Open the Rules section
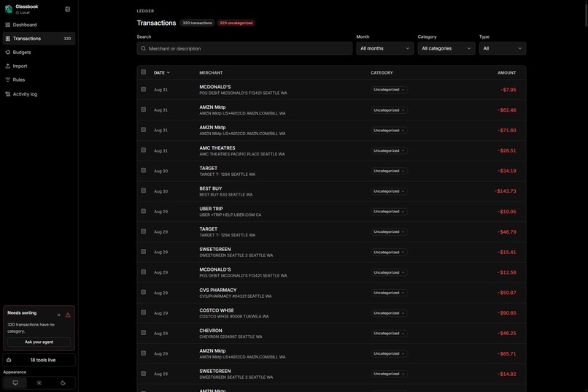588x392 pixels. (39, 80)
